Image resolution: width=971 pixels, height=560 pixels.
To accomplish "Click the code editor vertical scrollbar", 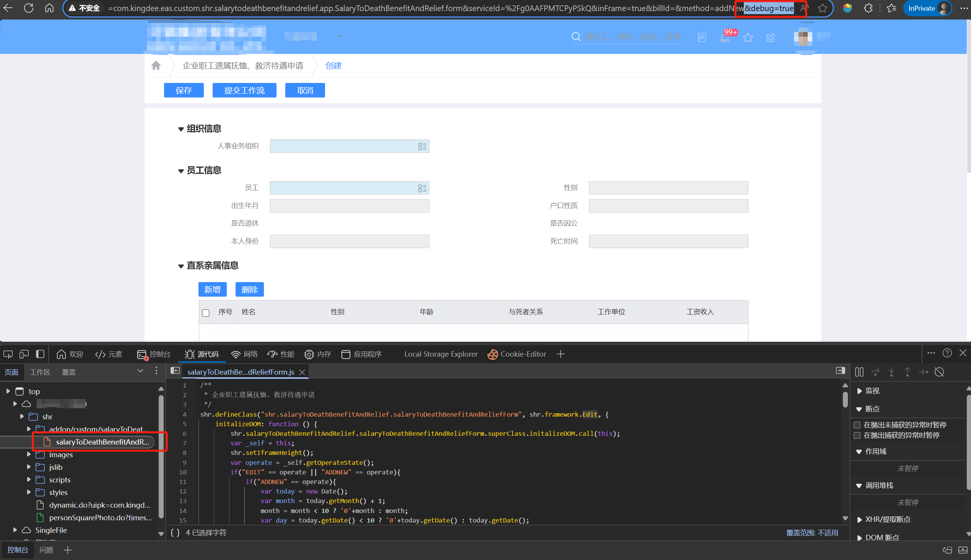I will tap(845, 399).
